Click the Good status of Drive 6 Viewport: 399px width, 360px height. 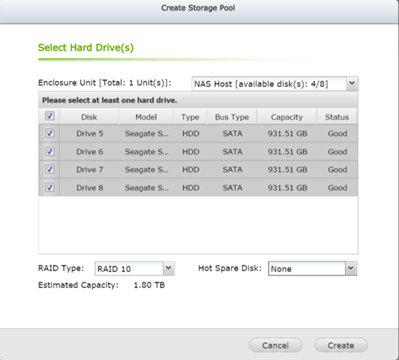tap(337, 152)
